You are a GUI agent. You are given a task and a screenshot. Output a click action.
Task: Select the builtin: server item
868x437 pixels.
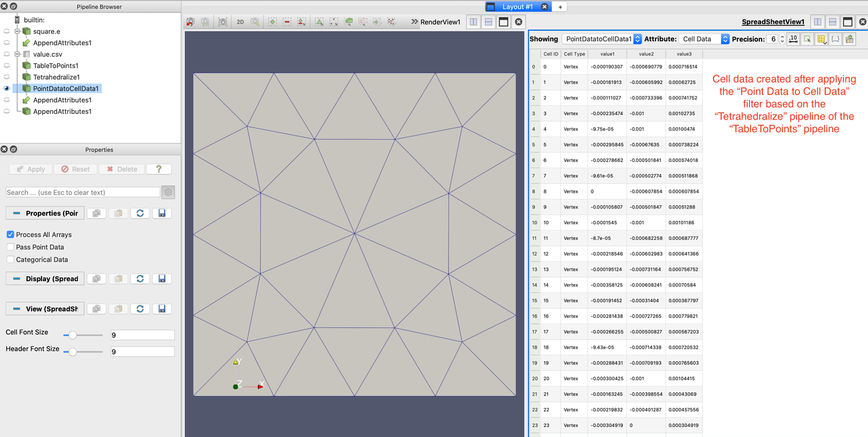[34, 20]
